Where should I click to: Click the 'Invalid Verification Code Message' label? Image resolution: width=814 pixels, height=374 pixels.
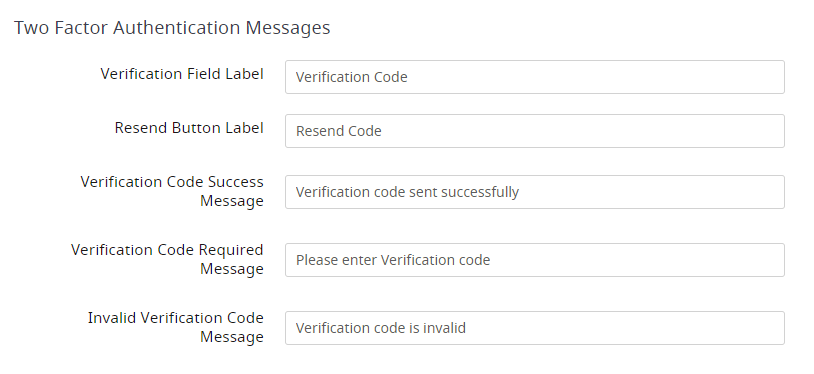coord(176,327)
